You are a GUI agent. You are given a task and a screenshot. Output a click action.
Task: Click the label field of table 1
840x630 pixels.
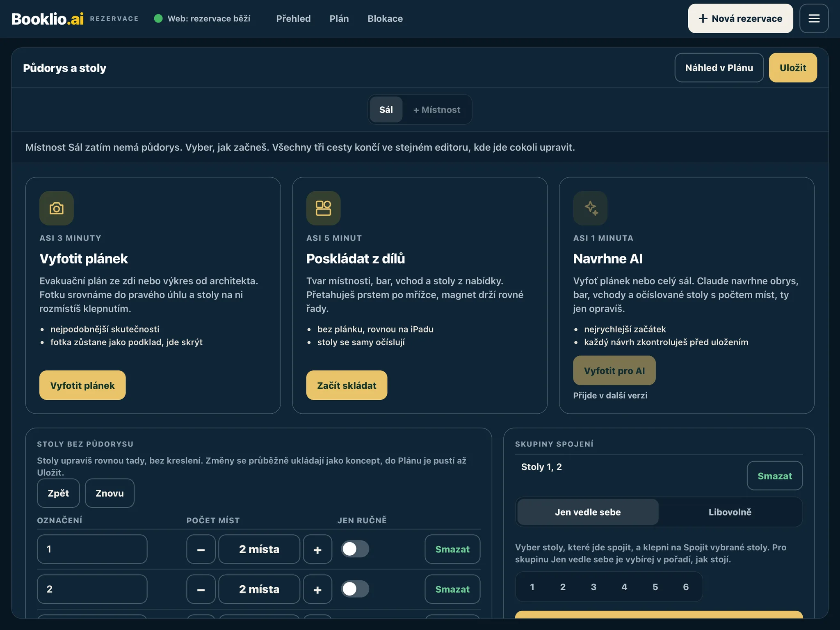[92, 549]
